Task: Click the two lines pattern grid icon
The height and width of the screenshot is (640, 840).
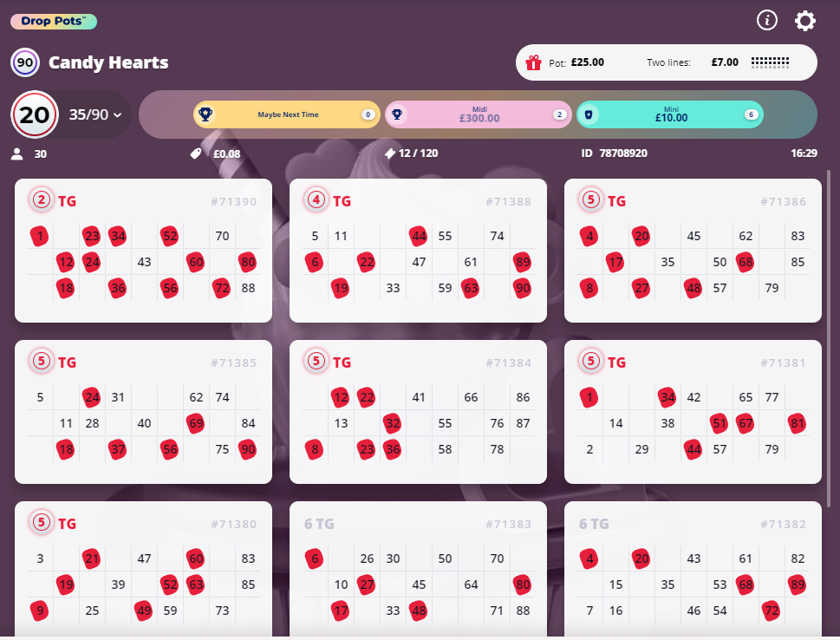Action: [x=770, y=62]
